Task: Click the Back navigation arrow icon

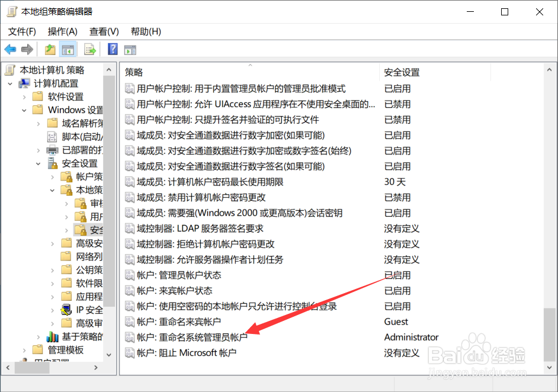Action: pyautogui.click(x=10, y=49)
